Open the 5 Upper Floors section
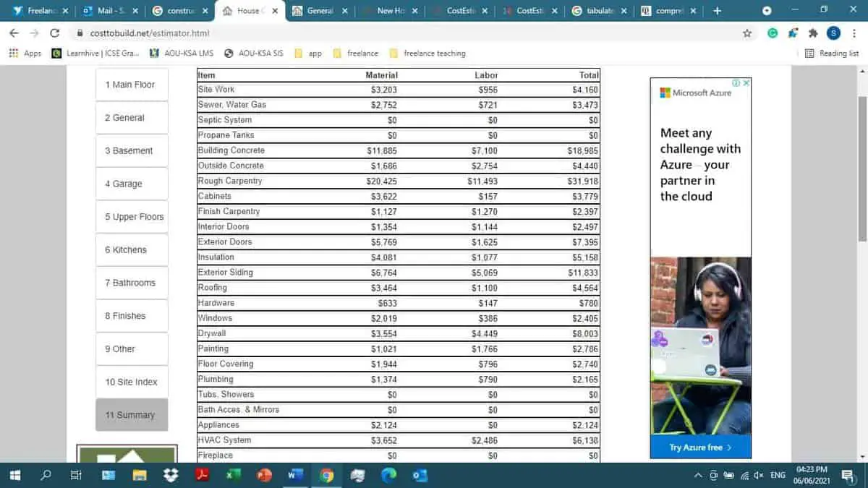Screen dimensions: 868x488 pyautogui.click(x=131, y=216)
